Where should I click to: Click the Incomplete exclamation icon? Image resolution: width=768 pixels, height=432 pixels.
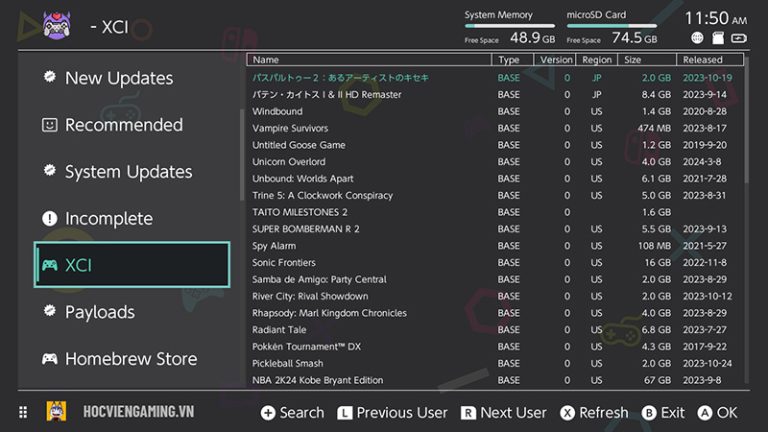point(49,218)
